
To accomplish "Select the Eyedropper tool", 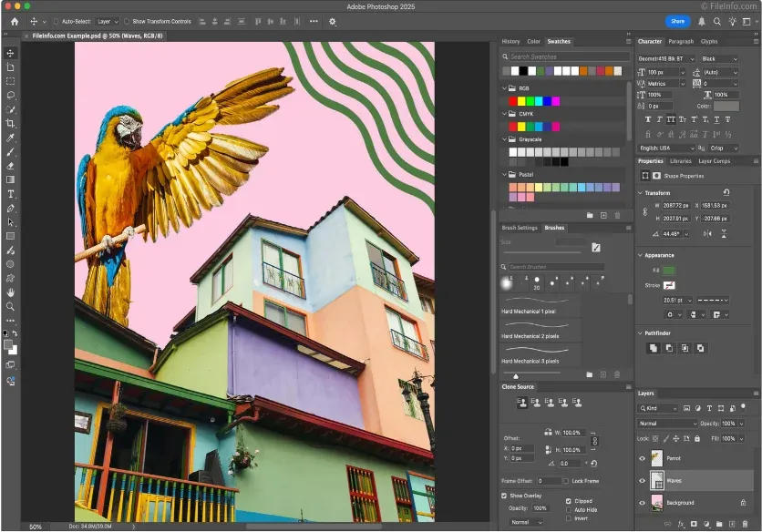I will point(10,138).
